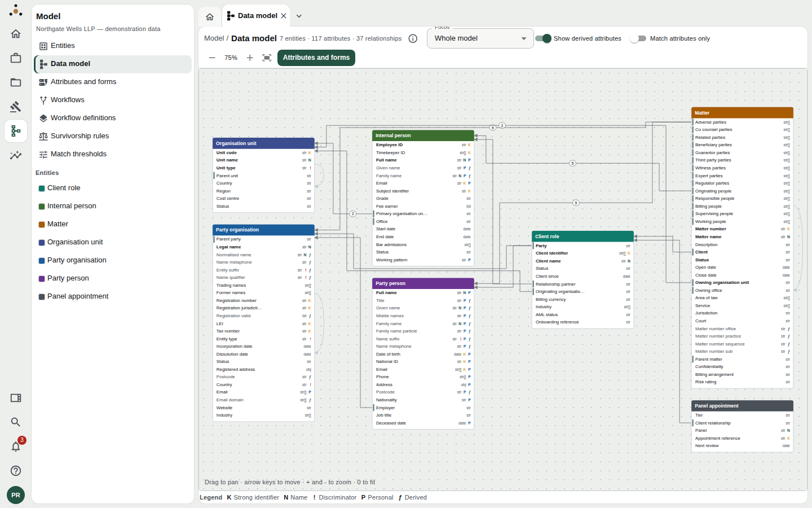The width and height of the screenshot is (812, 508).
Task: Enable Match attributes only
Action: (638, 38)
